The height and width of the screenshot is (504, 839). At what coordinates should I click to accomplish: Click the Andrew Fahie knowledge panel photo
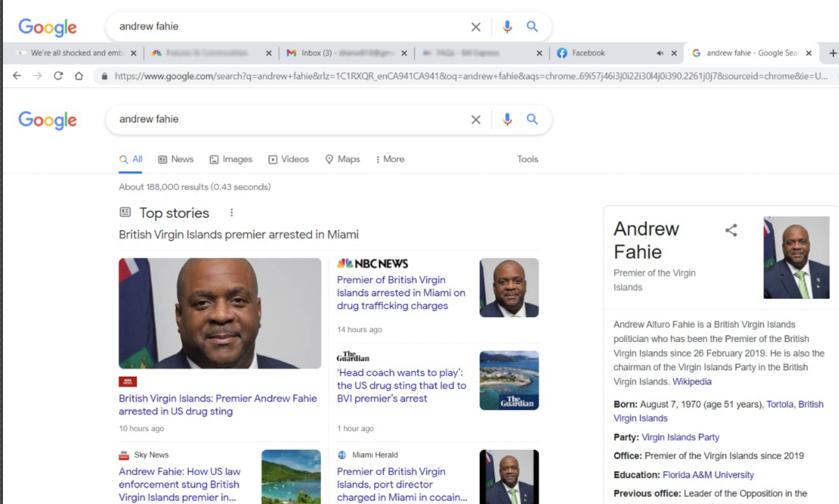pos(796,257)
